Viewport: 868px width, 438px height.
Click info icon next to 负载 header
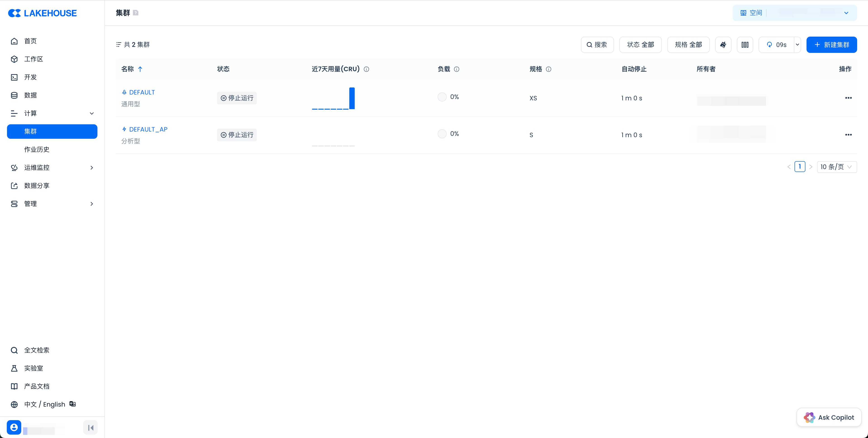(x=457, y=69)
